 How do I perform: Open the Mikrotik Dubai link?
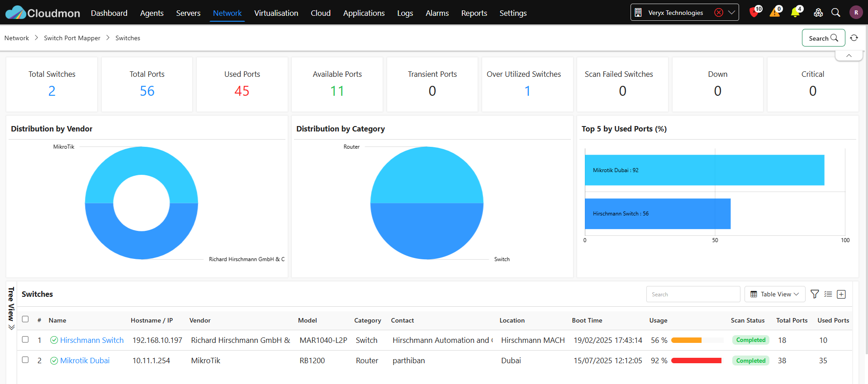point(85,361)
